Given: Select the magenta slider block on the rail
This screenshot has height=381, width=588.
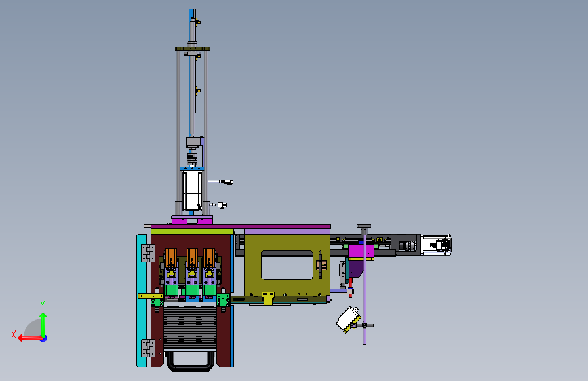Looking at the screenshot, I should (361, 252).
